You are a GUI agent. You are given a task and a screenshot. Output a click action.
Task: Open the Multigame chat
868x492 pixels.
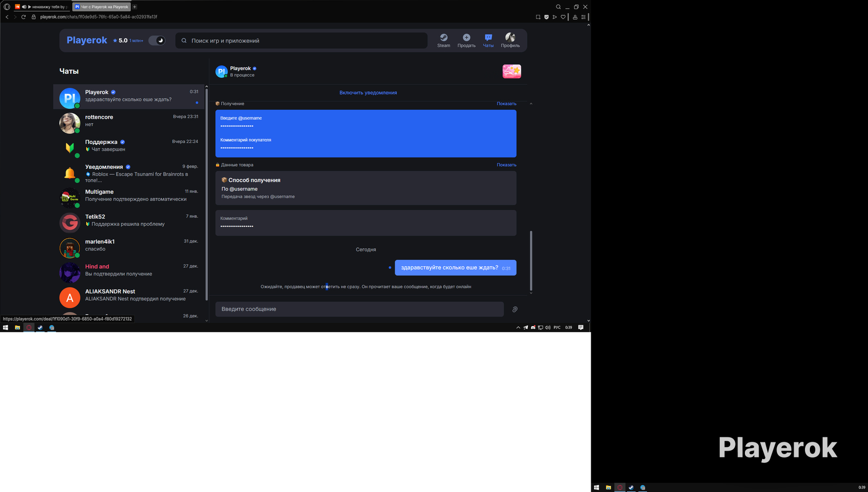tap(129, 196)
